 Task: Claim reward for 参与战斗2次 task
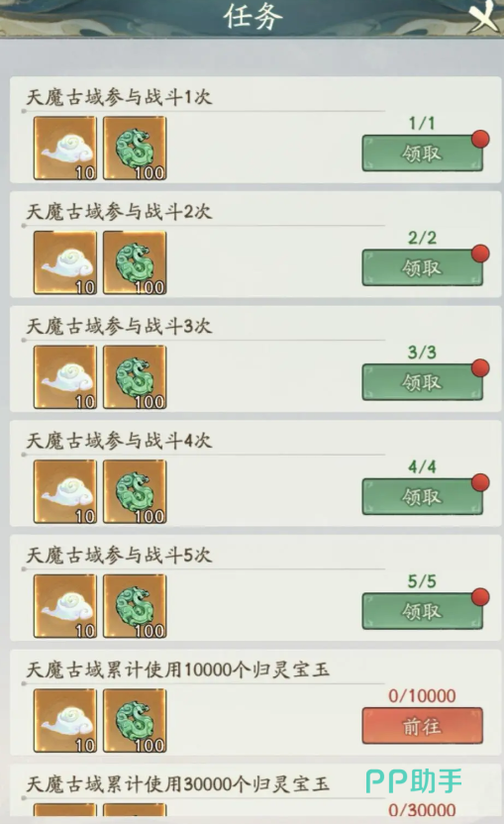tap(423, 267)
